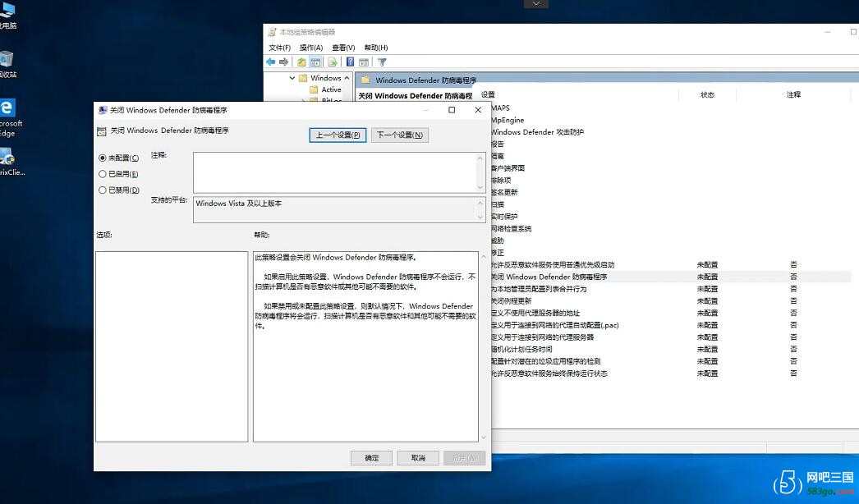Click the scroll-down arrow of supported platform box

click(x=480, y=217)
